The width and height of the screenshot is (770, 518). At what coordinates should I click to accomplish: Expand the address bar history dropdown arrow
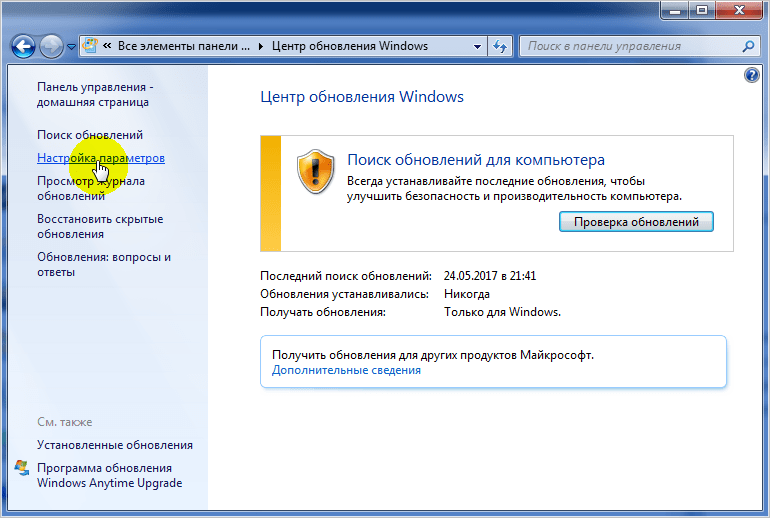[477, 47]
